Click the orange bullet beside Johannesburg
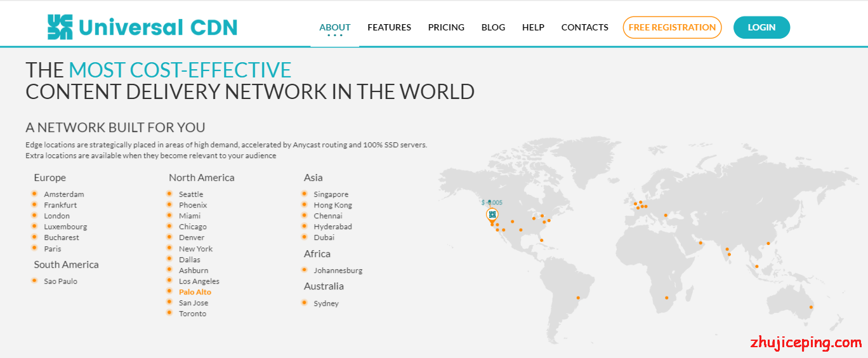 pyautogui.click(x=305, y=270)
